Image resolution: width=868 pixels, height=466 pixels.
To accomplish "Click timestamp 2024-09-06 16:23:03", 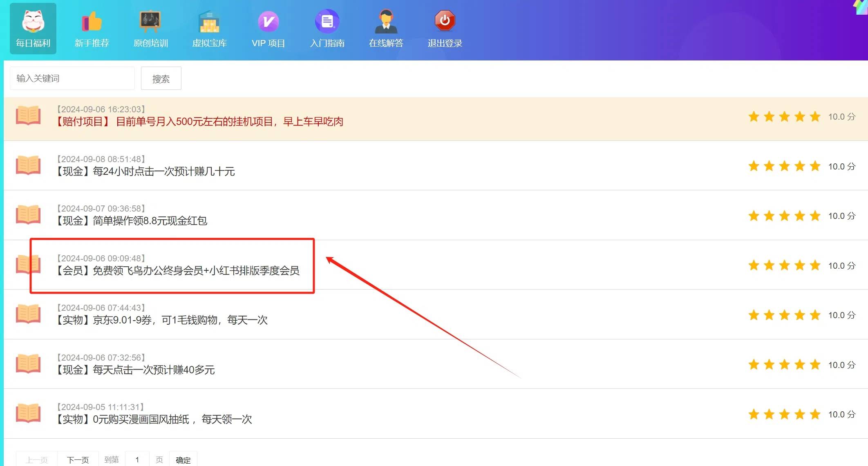I will pos(101,109).
